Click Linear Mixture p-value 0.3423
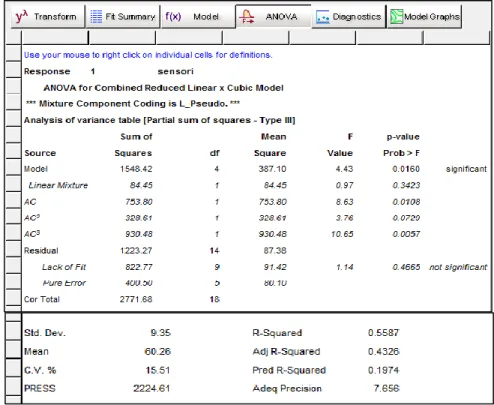This screenshot has width=494, height=405. click(406, 185)
